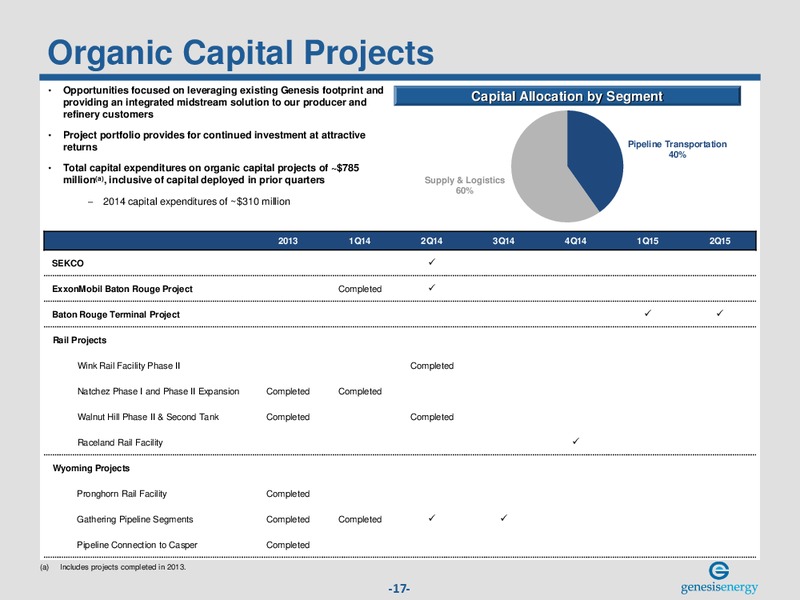
Task: Select the blue Pipeline Transportation pie slice
Action: point(594,156)
